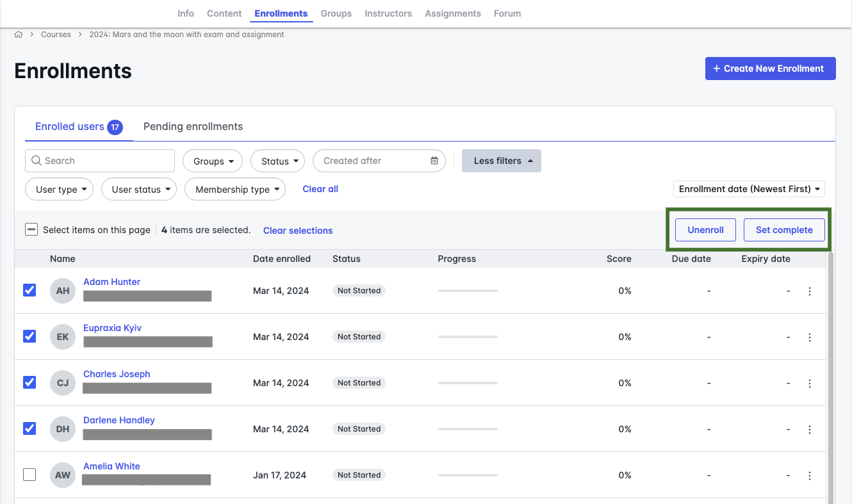Uncheck the Adam Hunter checkbox

coord(29,290)
